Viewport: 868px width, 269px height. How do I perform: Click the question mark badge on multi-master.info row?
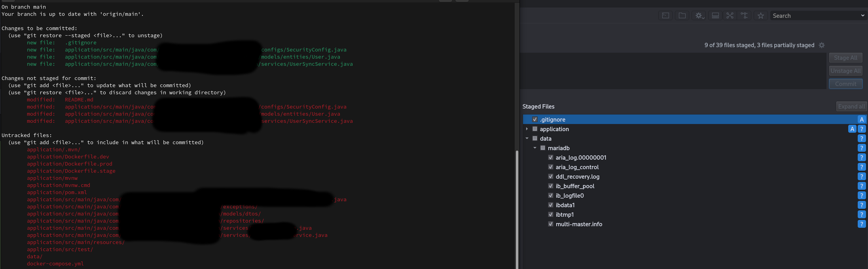coord(862,224)
